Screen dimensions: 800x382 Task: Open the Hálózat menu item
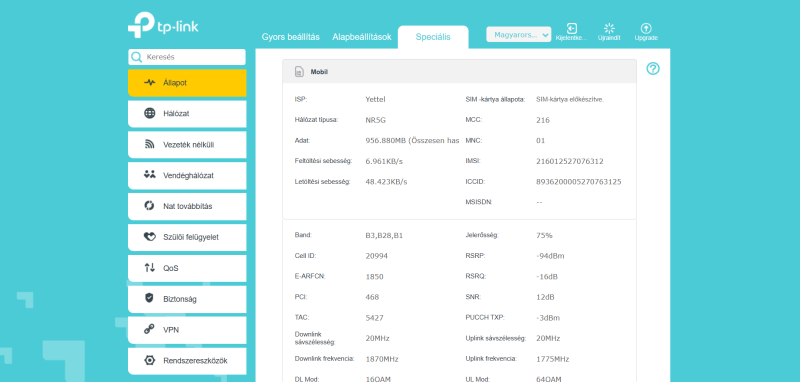coord(187,114)
